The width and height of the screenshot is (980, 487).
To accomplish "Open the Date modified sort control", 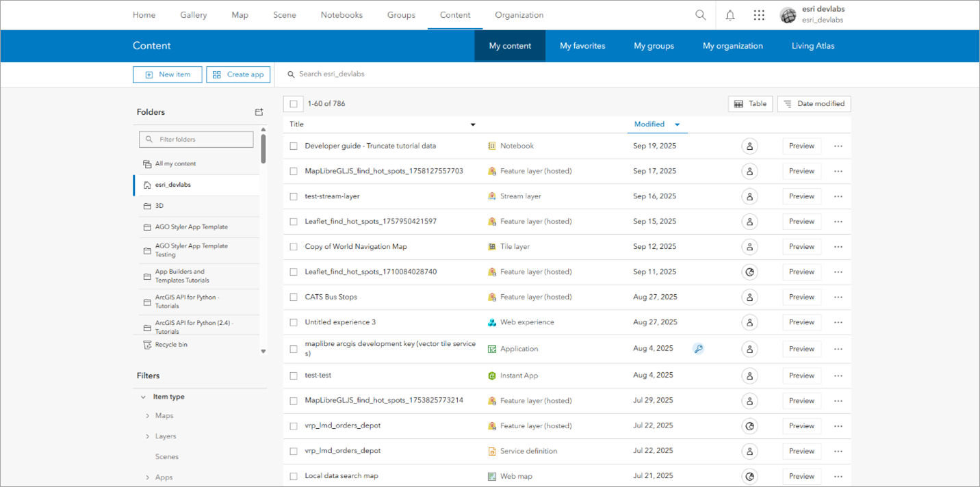I will point(814,103).
